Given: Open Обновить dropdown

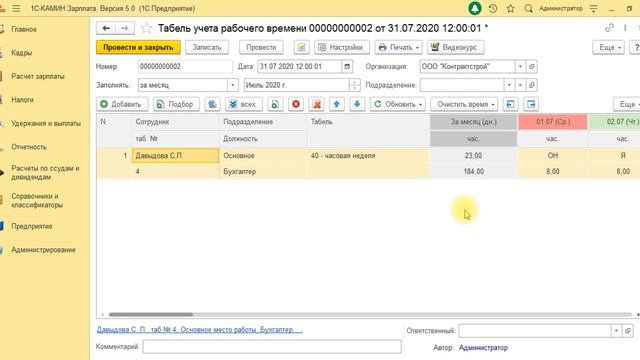Looking at the screenshot, I should [398, 104].
